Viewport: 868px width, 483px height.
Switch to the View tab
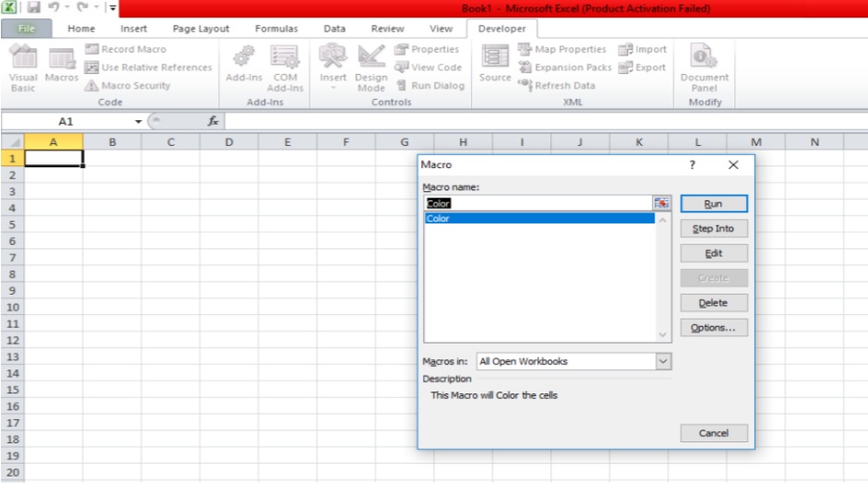[440, 29]
